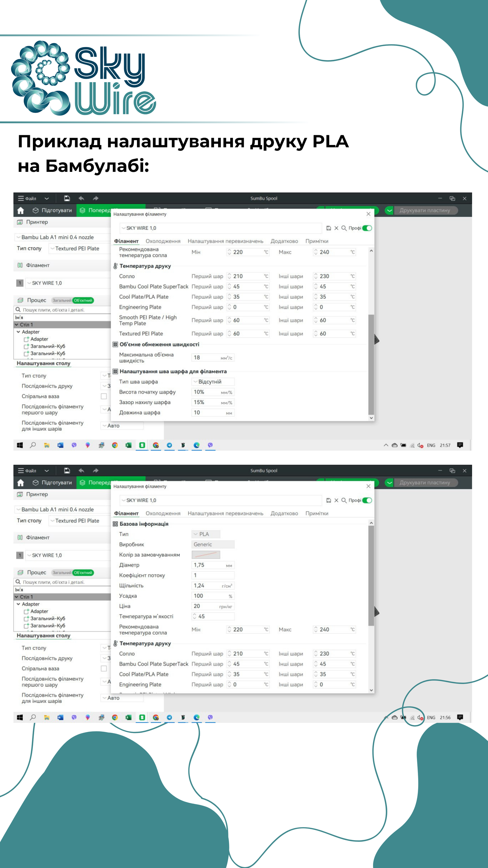Viewport: 488px width, 868px height.
Task: Click the Діаметр 1,75 input field
Action: tap(213, 565)
